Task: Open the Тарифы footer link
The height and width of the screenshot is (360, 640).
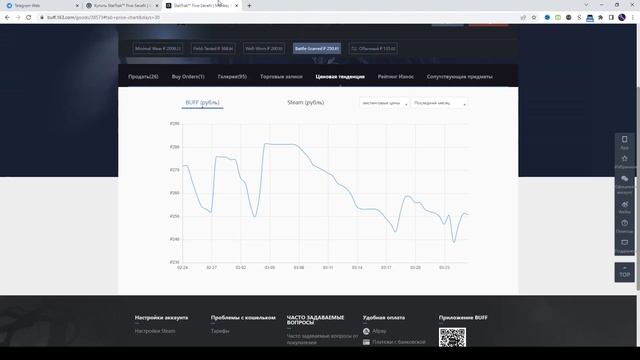Action: click(x=220, y=331)
